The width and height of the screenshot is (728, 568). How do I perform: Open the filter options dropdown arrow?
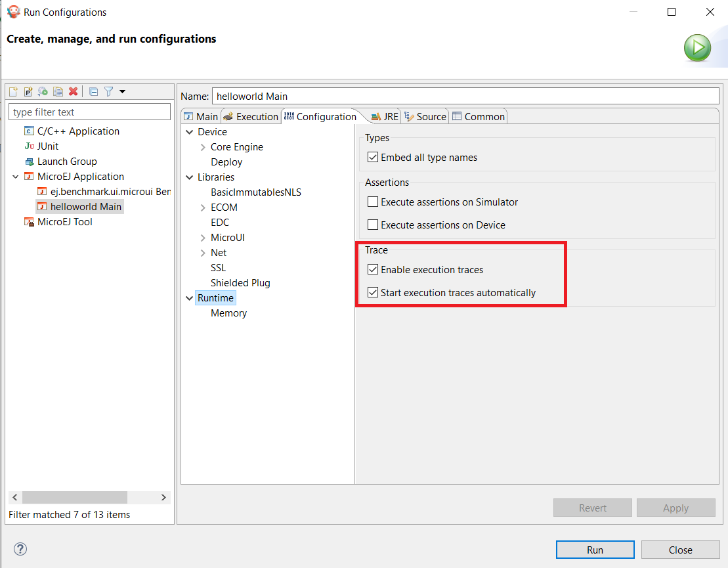122,92
